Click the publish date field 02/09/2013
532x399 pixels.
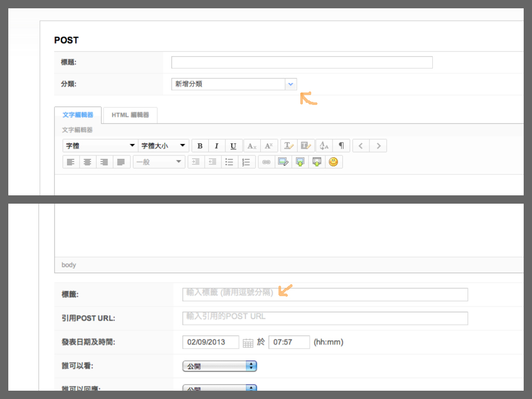pyautogui.click(x=211, y=342)
